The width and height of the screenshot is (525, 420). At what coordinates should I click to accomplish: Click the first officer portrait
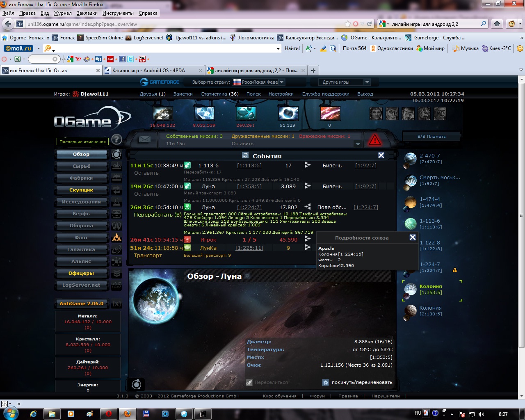376,113
